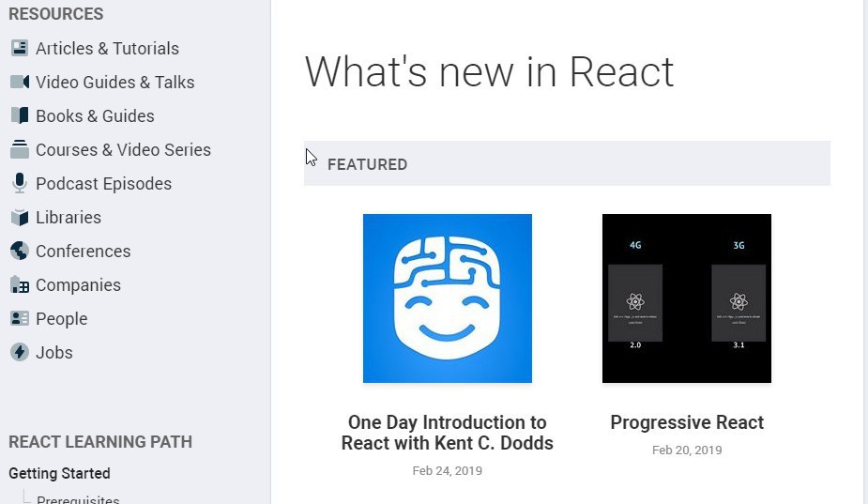Screen dimensions: 868x504
Task: Open the blue brain face course thumbnail
Action: point(448,298)
